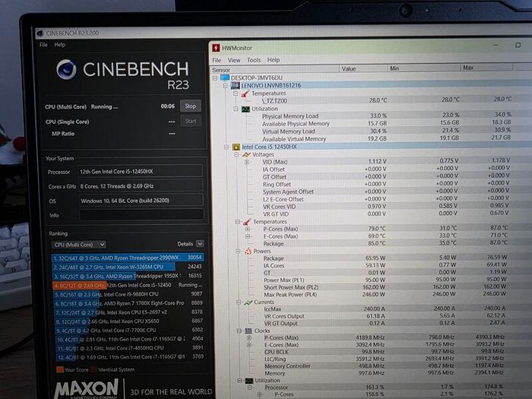The image size is (532, 399).
Task: Select the Intel Core i9-9880H ranking entry
Action: tap(129, 295)
